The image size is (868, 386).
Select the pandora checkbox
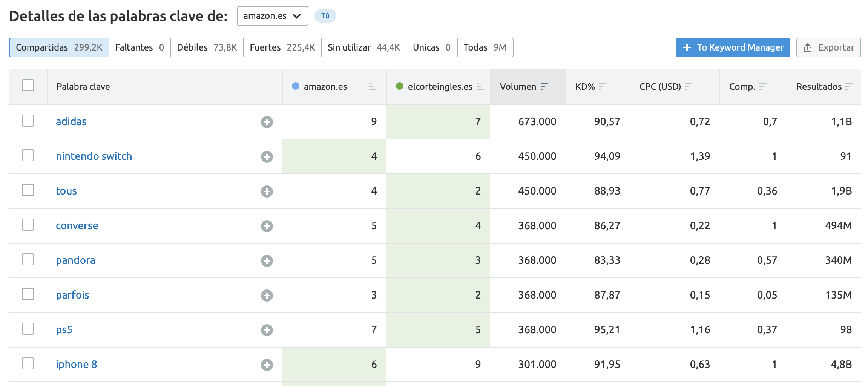pos(28,259)
